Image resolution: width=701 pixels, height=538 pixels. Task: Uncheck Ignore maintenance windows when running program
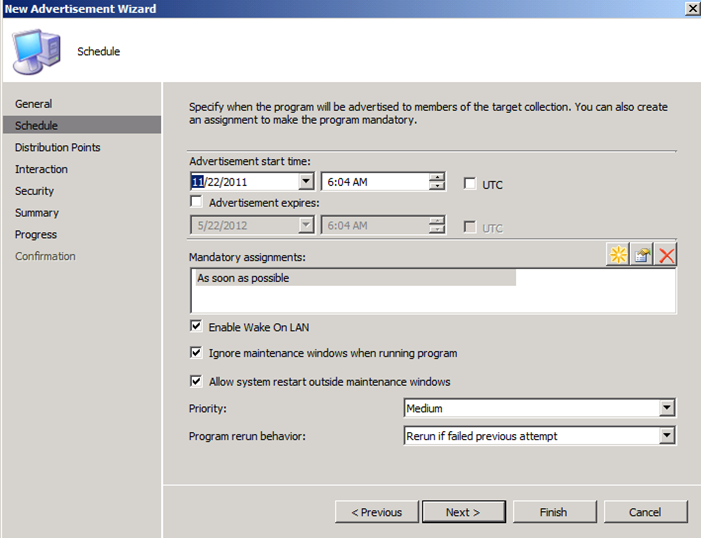pyautogui.click(x=196, y=352)
